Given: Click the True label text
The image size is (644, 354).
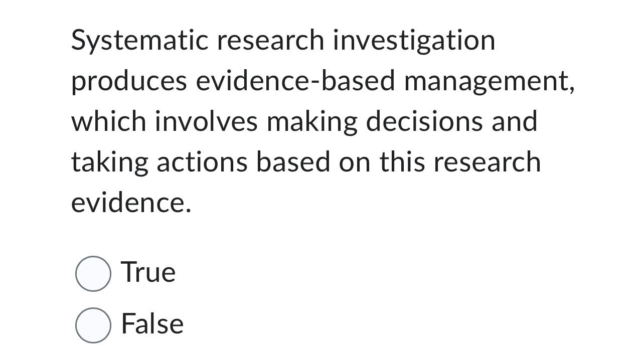Looking at the screenshot, I should coord(148,272).
